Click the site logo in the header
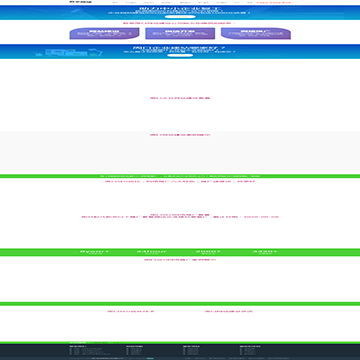 tap(80, 2)
